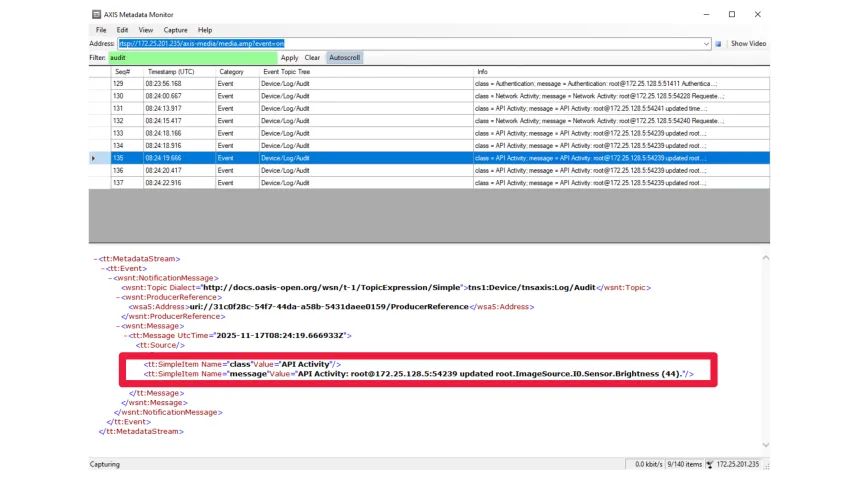Image resolution: width=848 pixels, height=477 pixels.
Task: Click the stop capture icon beside Address
Action: coord(718,44)
